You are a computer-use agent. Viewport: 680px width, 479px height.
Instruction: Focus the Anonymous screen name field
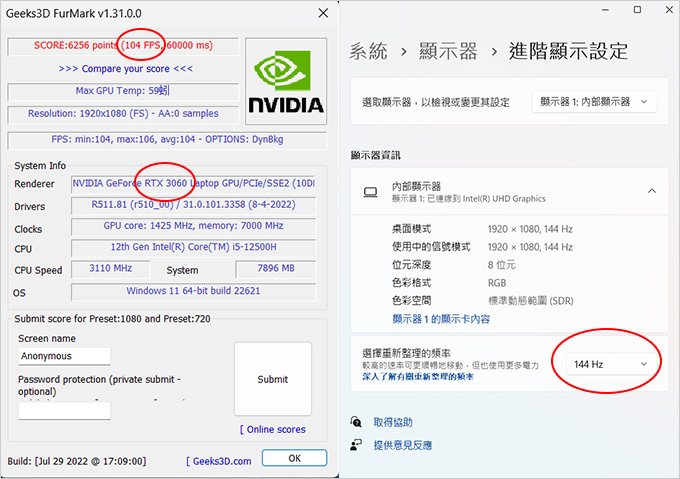(65, 356)
